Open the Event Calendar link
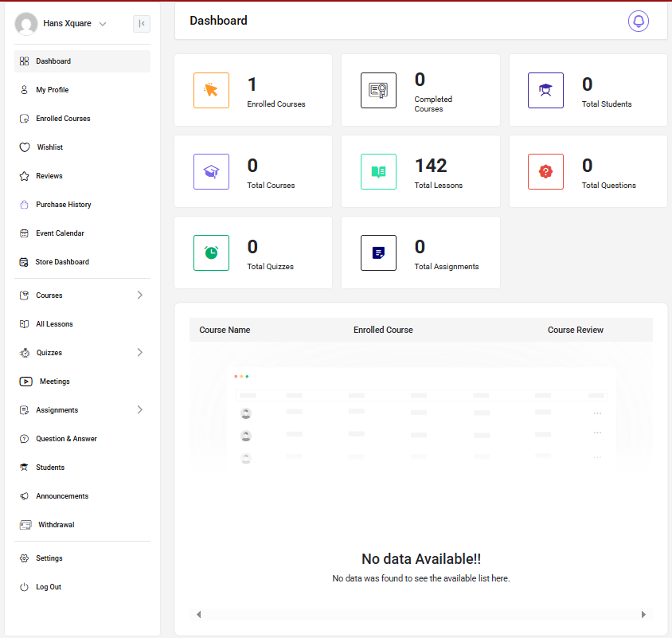This screenshot has height=638, width=672. [60, 233]
